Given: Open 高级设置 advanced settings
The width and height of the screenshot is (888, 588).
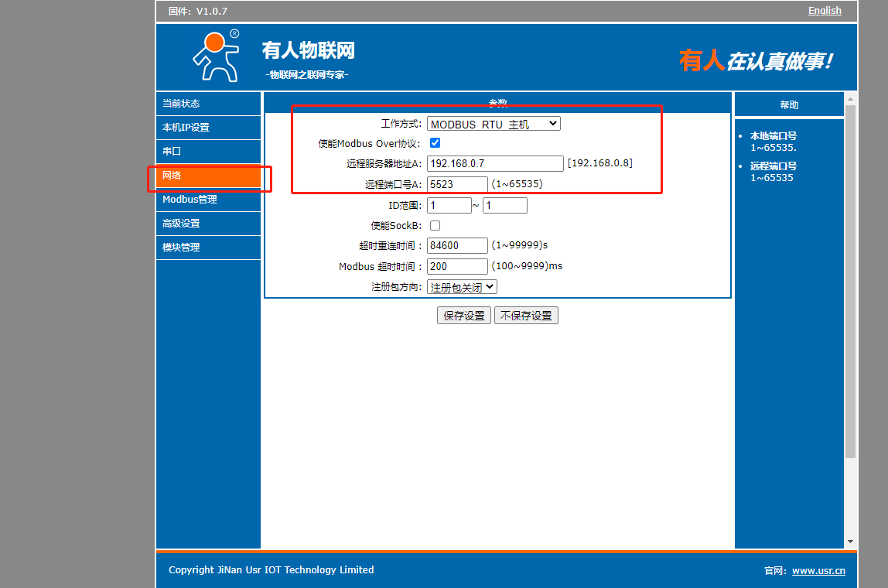Looking at the screenshot, I should [208, 224].
